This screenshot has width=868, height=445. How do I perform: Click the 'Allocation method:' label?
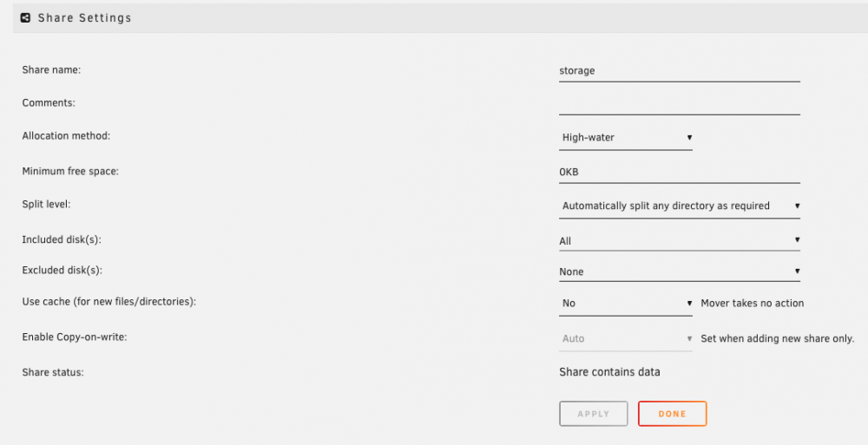point(67,135)
